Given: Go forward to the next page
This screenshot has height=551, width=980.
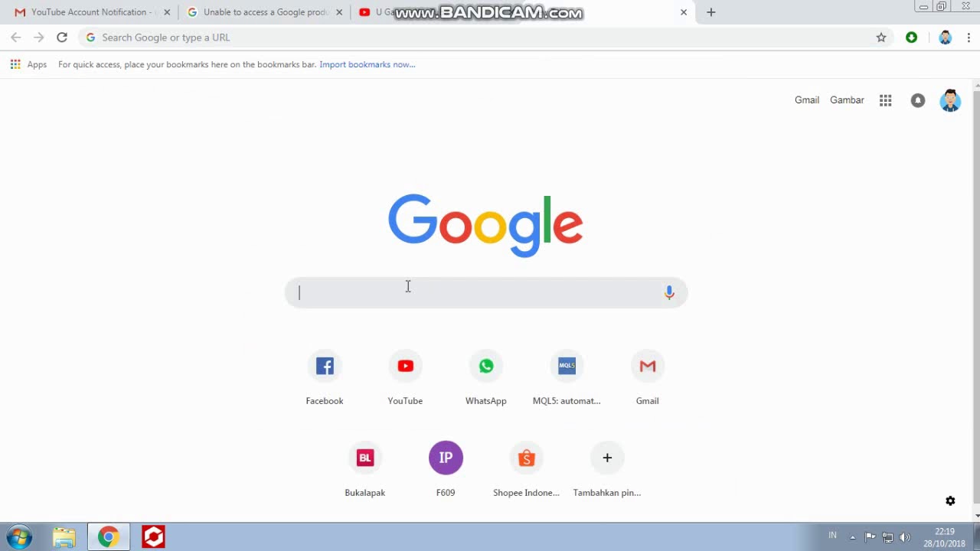Looking at the screenshot, I should (x=39, y=37).
